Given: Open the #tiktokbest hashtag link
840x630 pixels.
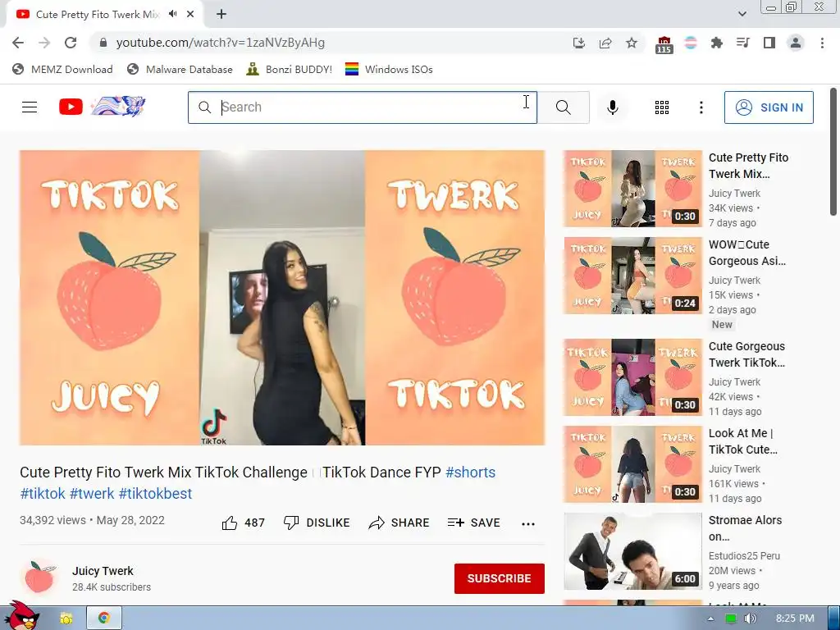Looking at the screenshot, I should (155, 493).
